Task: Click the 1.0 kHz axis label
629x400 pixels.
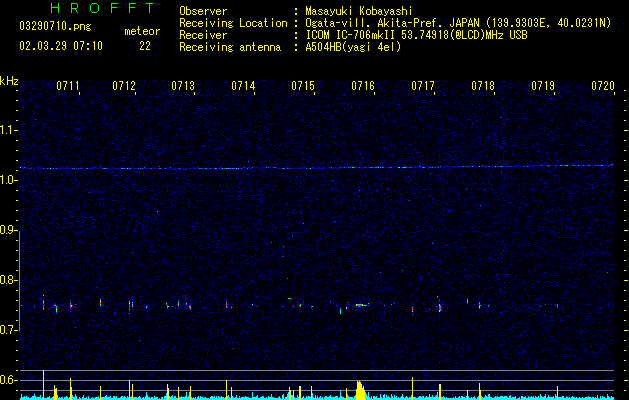Action: point(8,180)
